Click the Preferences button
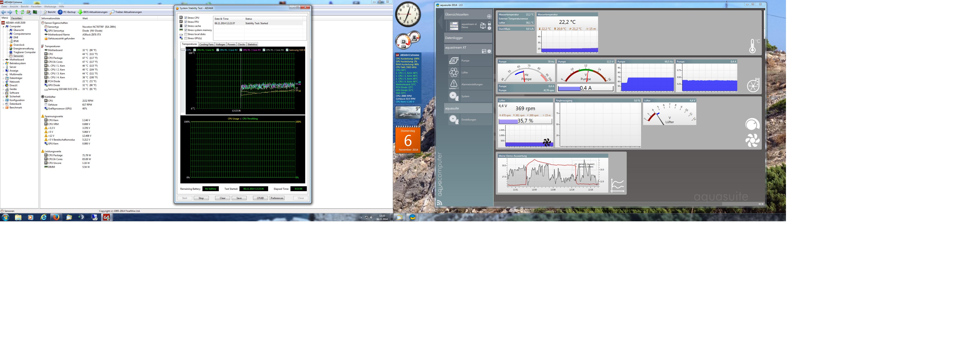 277,198
